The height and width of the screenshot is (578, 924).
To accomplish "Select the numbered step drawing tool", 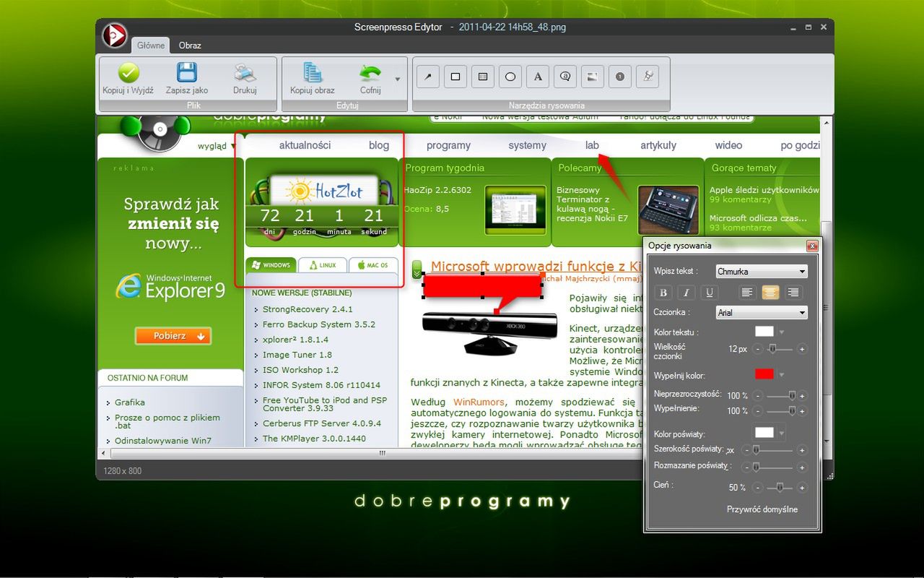I will pos(619,76).
